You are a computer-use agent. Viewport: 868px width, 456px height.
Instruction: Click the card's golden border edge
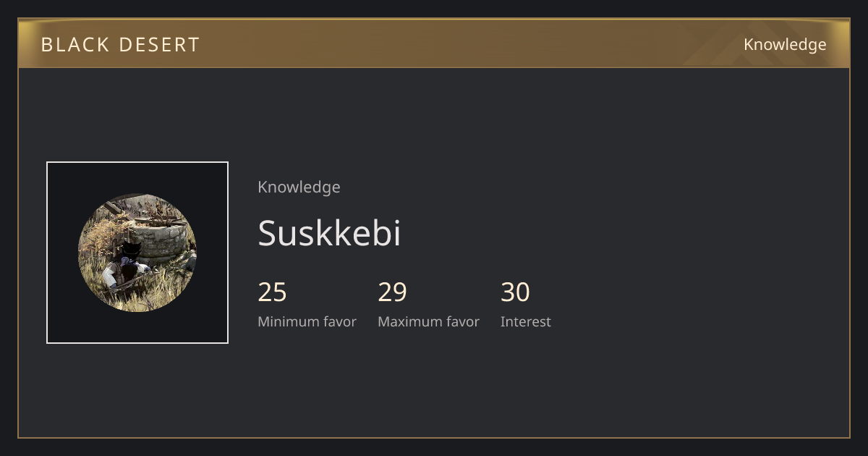(434, 437)
